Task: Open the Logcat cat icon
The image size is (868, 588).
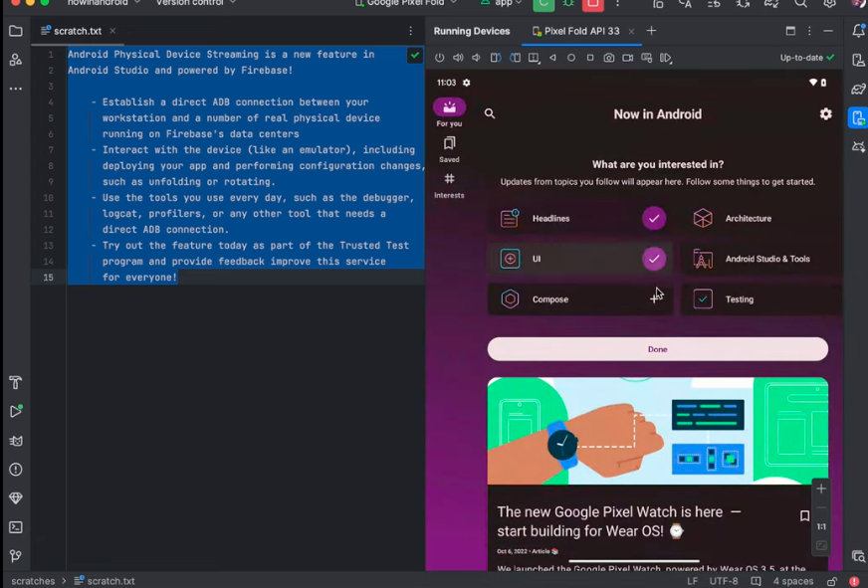Action: [x=16, y=441]
